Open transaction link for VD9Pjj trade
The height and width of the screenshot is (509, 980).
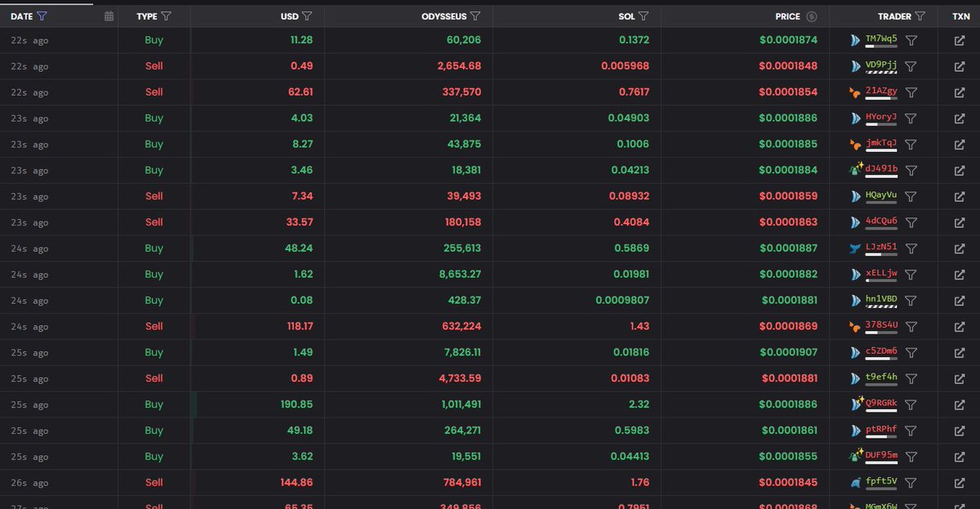960,66
